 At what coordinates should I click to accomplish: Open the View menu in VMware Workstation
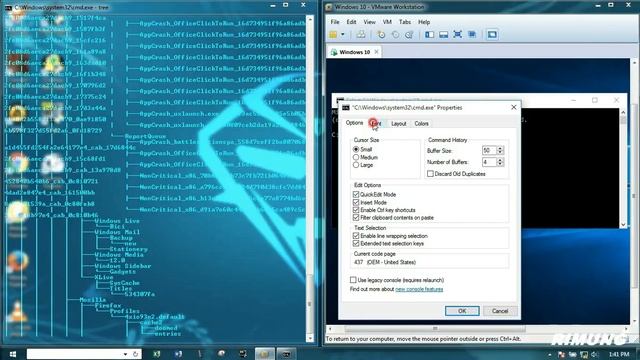tap(369, 22)
